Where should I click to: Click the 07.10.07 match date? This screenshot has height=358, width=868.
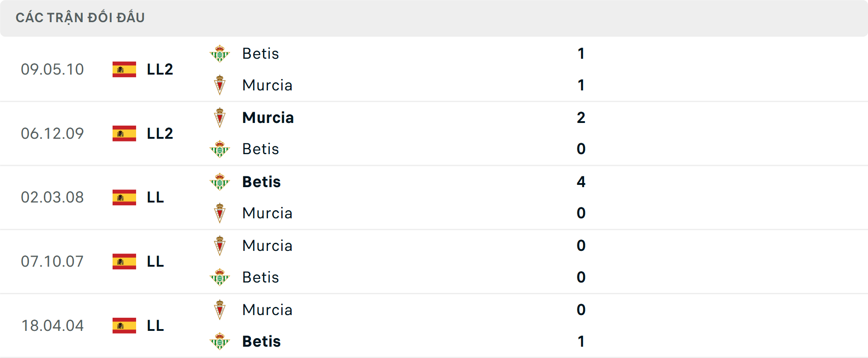(52, 261)
